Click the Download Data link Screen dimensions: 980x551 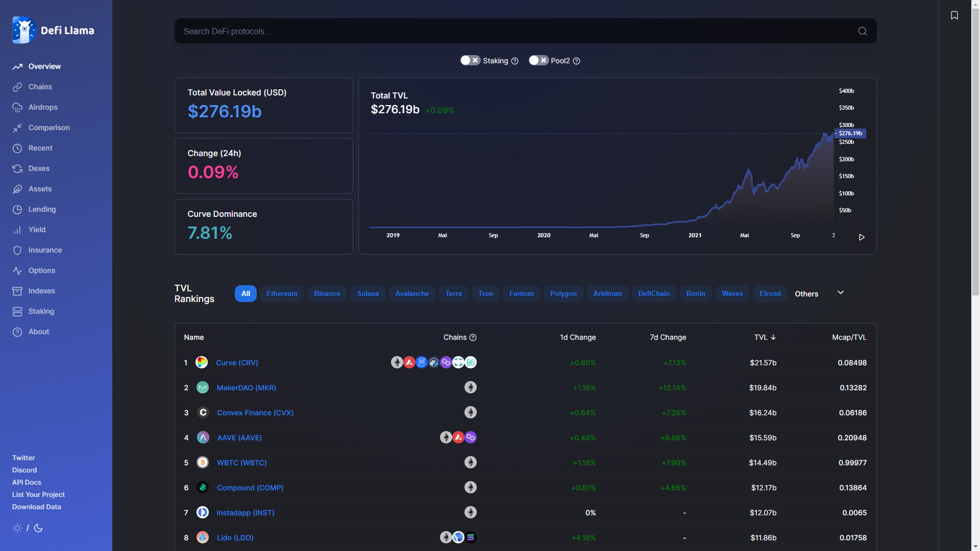tap(37, 507)
